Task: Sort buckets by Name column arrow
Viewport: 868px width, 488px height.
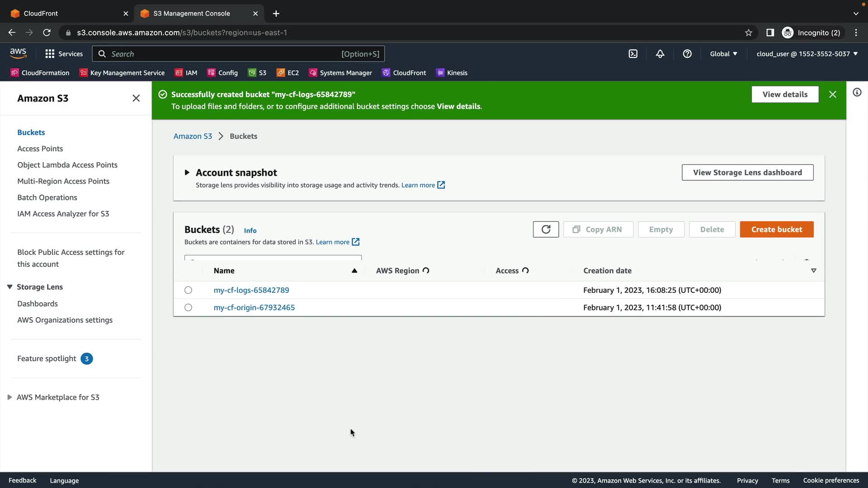Action: (354, 271)
